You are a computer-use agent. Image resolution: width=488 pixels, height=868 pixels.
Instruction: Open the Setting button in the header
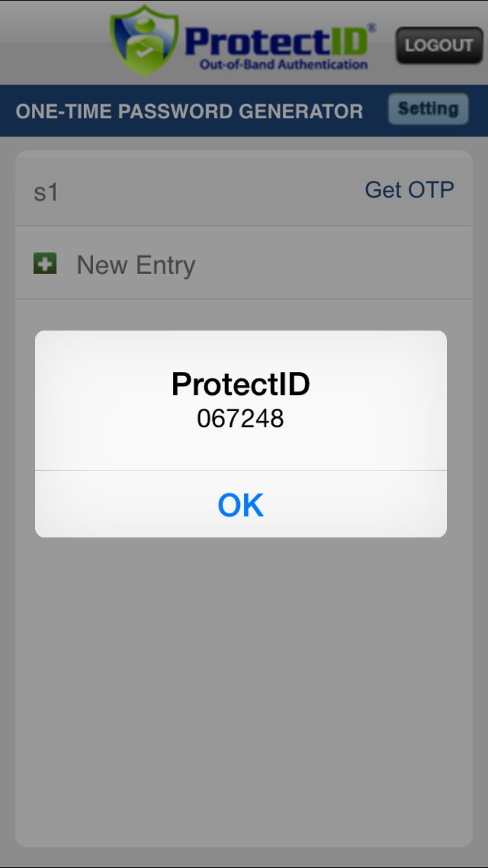coord(428,109)
